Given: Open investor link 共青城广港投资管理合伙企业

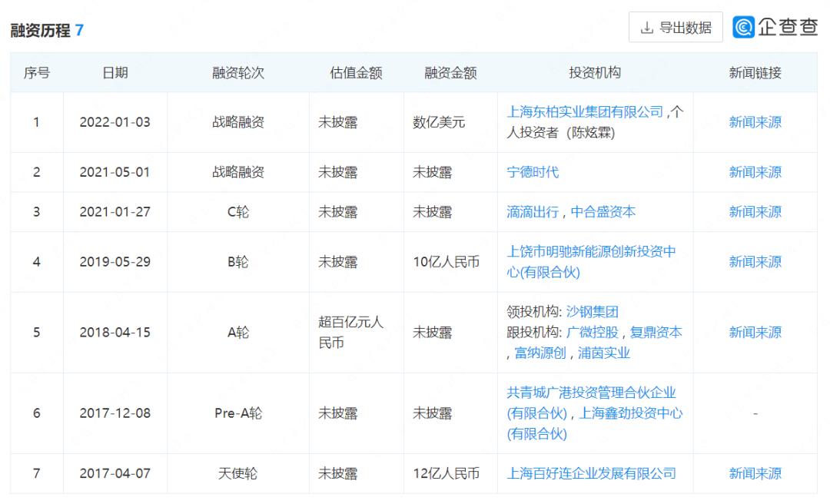Looking at the screenshot, I should pos(591,403).
